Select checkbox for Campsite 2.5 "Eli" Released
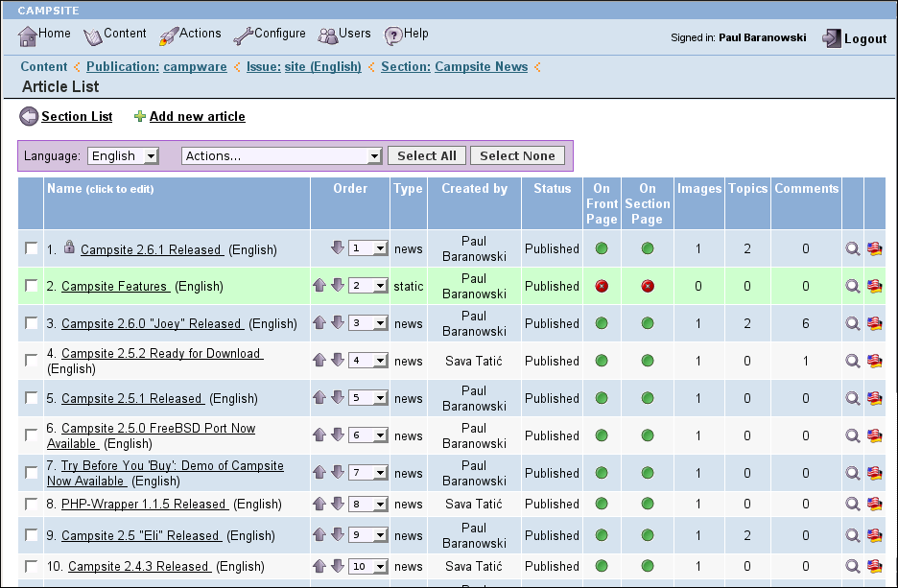 (x=32, y=535)
